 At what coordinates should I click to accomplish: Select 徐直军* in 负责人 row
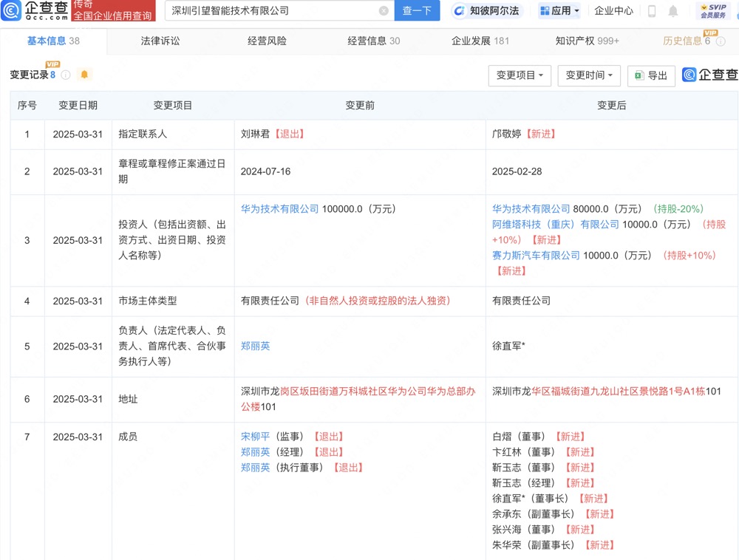pyautogui.click(x=508, y=346)
